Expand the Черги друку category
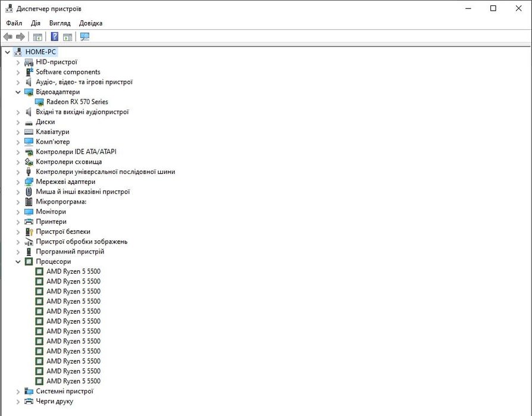 pyautogui.click(x=18, y=402)
